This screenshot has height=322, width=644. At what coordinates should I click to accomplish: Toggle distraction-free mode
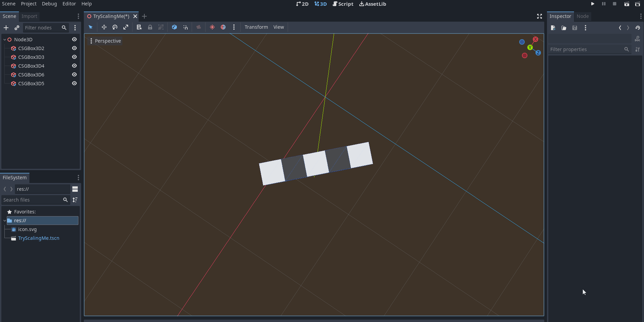[540, 16]
